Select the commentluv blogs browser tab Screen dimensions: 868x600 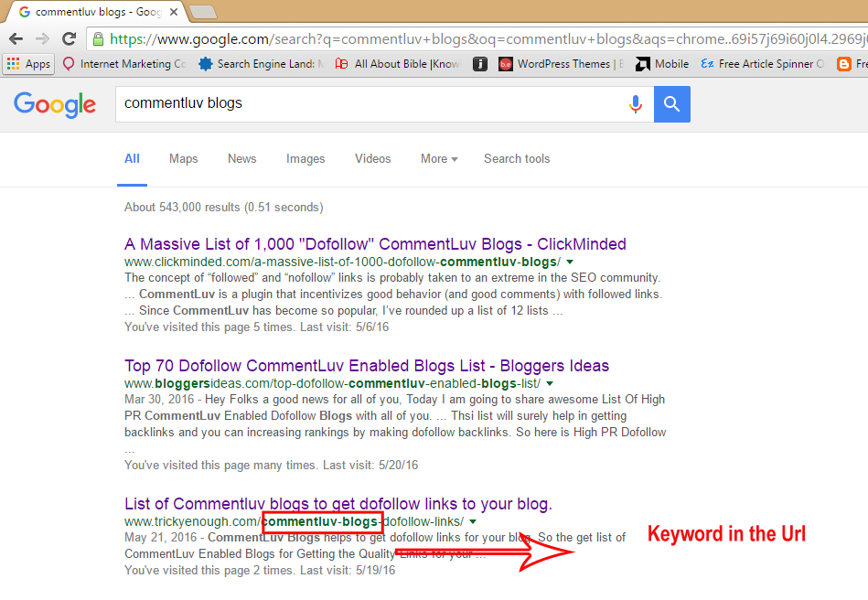click(97, 12)
